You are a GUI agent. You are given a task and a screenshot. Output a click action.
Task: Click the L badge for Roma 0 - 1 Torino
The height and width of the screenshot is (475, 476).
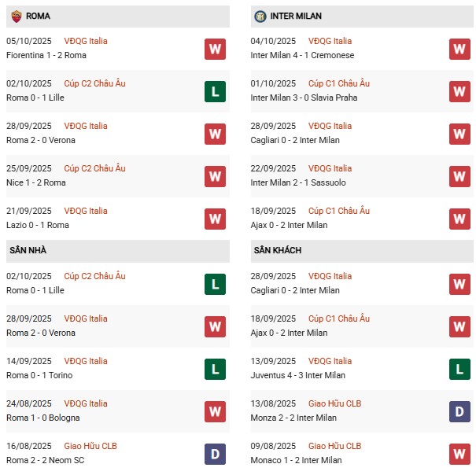tap(215, 369)
